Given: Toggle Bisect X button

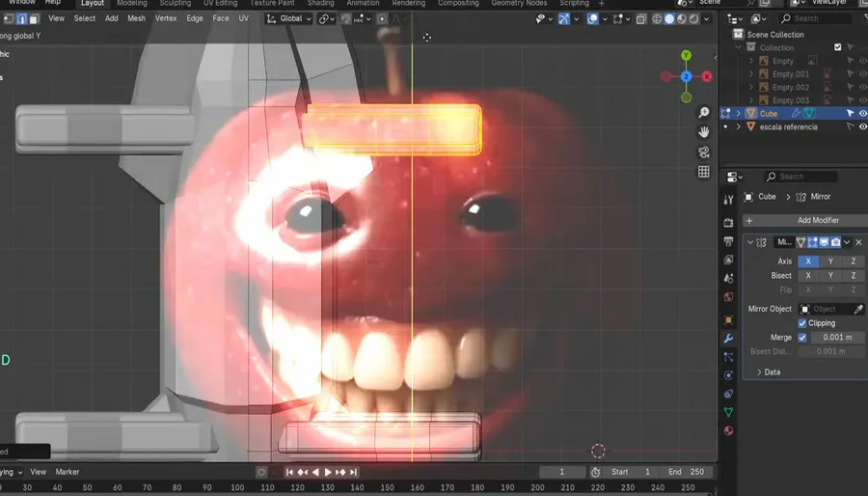Looking at the screenshot, I should (x=808, y=276).
